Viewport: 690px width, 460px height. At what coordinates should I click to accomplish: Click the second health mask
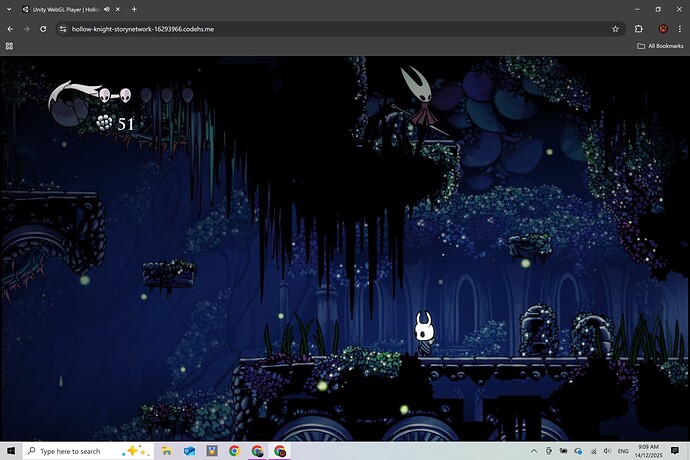pyautogui.click(x=125, y=95)
